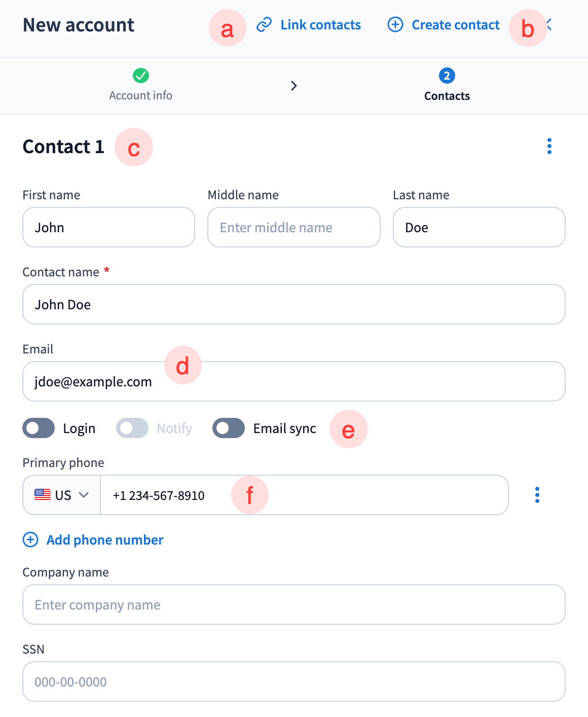Click the green Account info checkmark
This screenshot has width=588, height=717.
(141, 76)
